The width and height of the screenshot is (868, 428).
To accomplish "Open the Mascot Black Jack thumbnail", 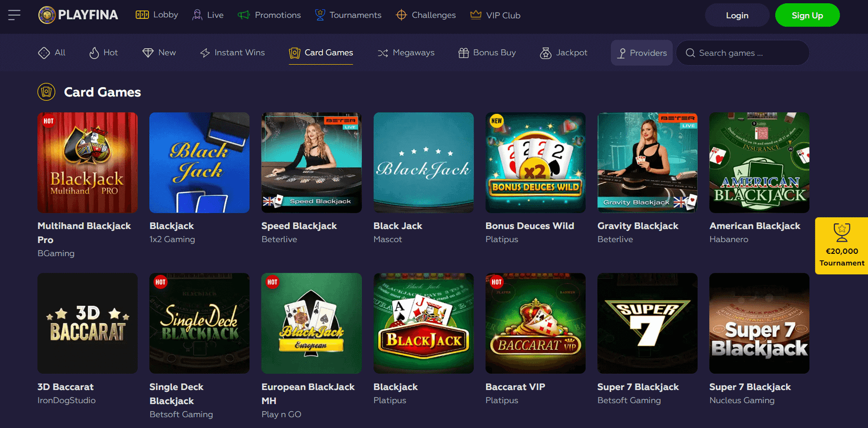I will (x=424, y=163).
